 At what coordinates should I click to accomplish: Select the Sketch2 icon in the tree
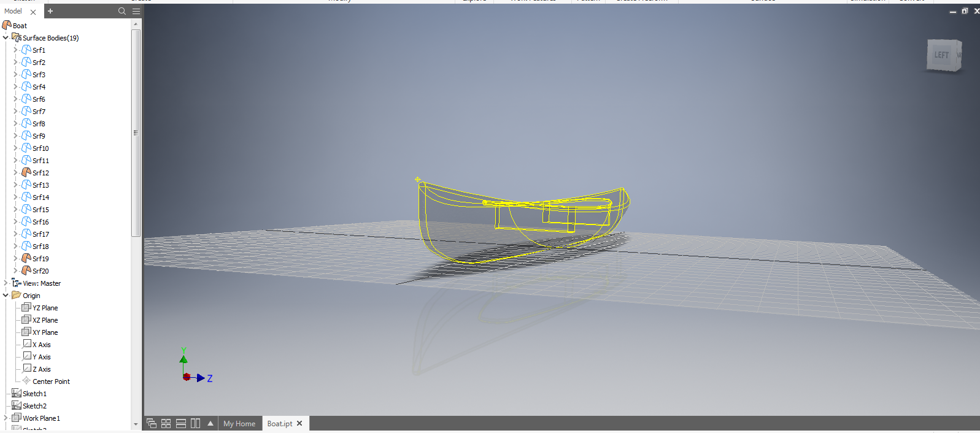coord(17,405)
